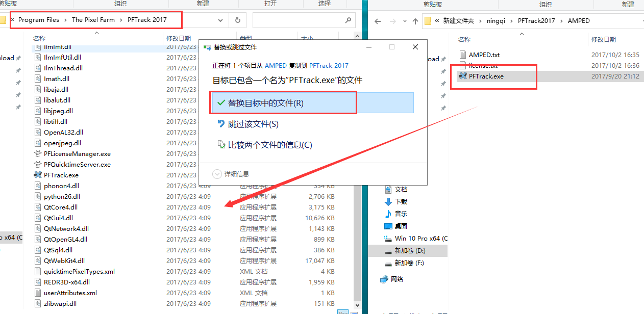Open 文档 Documents in right navigation pane
644x314 pixels.
pos(401,189)
